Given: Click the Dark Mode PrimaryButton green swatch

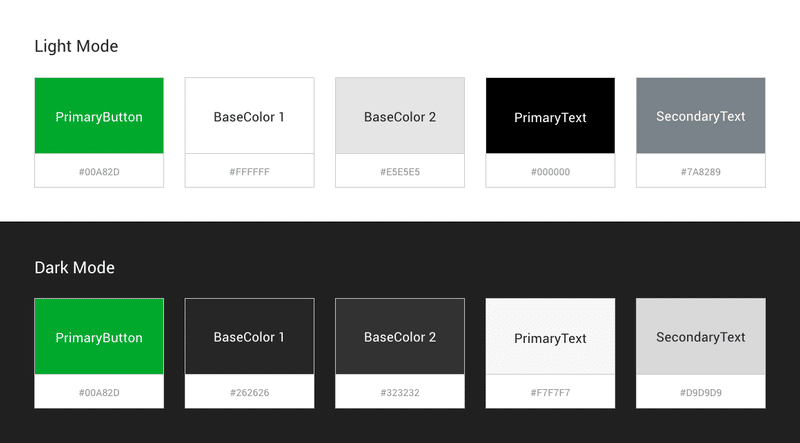Looking at the screenshot, I should point(99,336).
